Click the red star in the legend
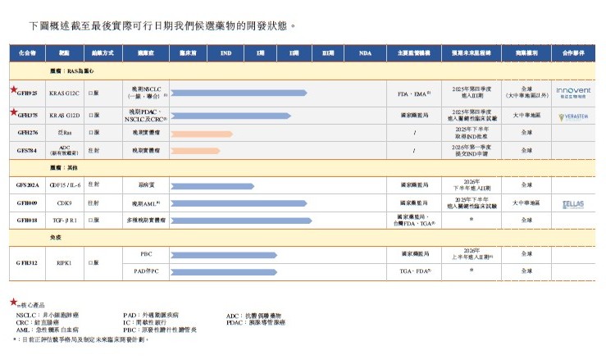The width and height of the screenshot is (606, 364). click(x=13, y=302)
